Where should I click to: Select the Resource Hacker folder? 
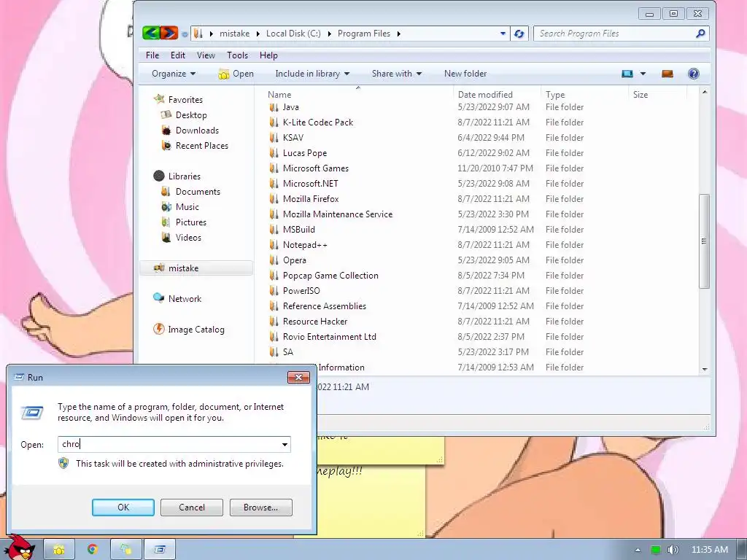(315, 322)
